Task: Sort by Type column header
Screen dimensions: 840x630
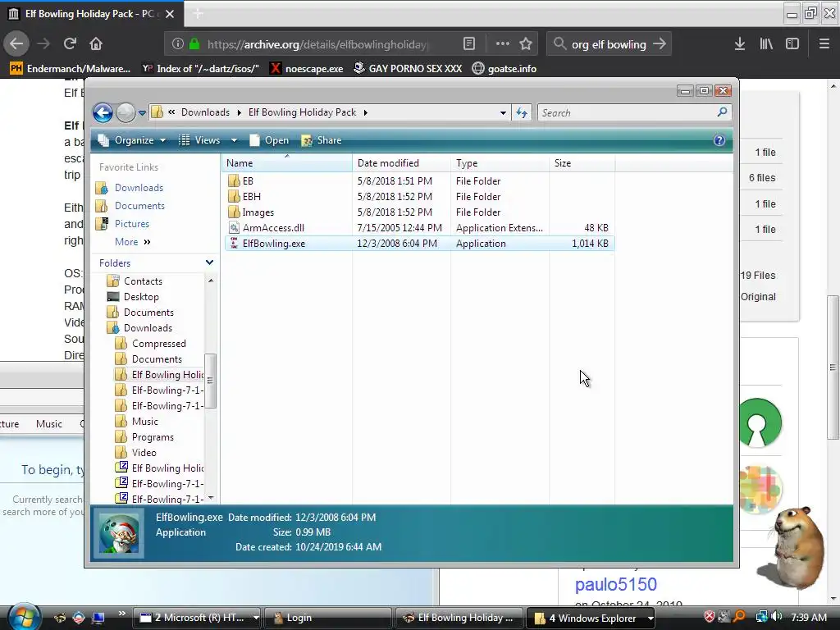Action: pos(500,163)
